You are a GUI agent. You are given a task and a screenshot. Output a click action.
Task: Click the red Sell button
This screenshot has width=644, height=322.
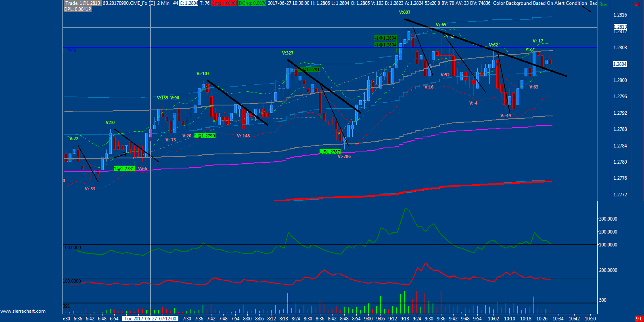(x=637, y=4)
